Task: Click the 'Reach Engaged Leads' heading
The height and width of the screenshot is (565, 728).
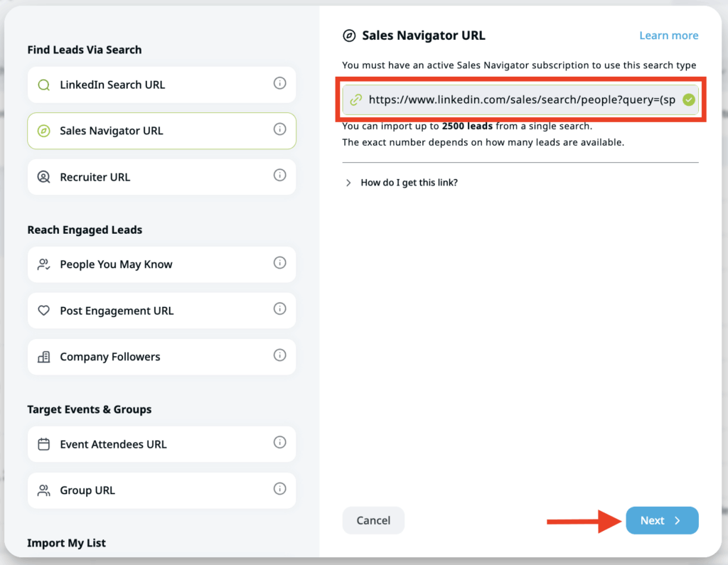Action: point(85,230)
